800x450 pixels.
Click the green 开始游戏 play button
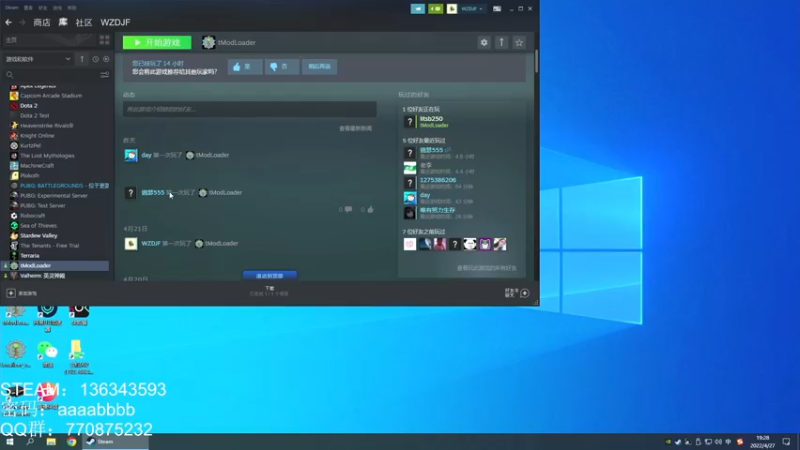tap(157, 42)
